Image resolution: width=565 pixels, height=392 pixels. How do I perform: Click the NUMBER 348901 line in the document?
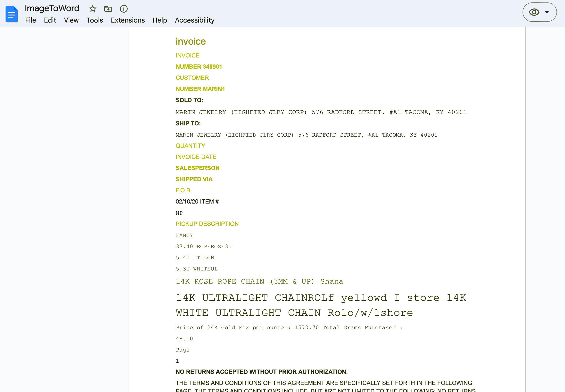pos(199,66)
